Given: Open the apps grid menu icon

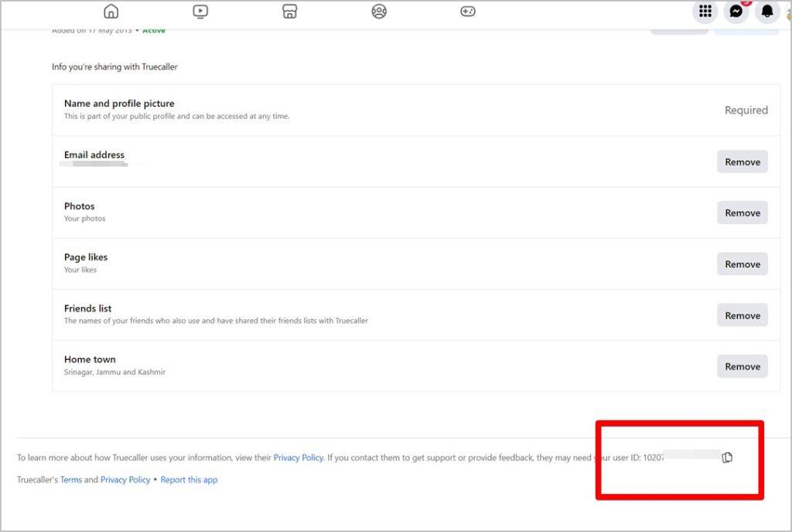Looking at the screenshot, I should coord(705,11).
